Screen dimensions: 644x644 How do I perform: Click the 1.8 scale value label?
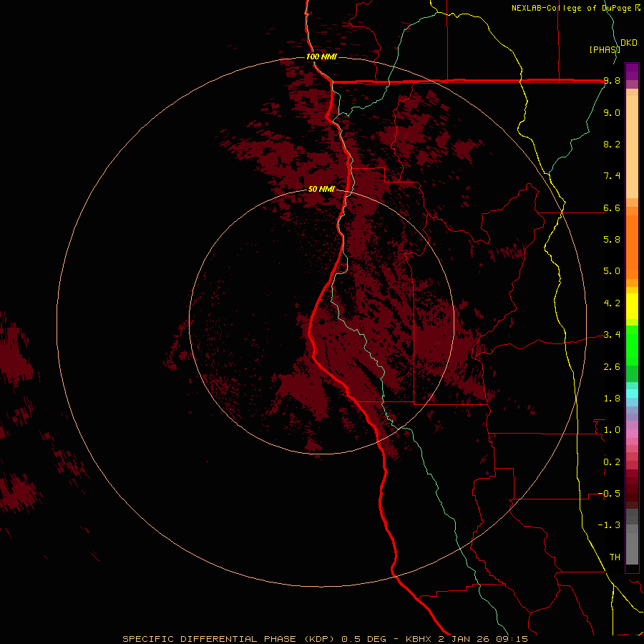612,399
